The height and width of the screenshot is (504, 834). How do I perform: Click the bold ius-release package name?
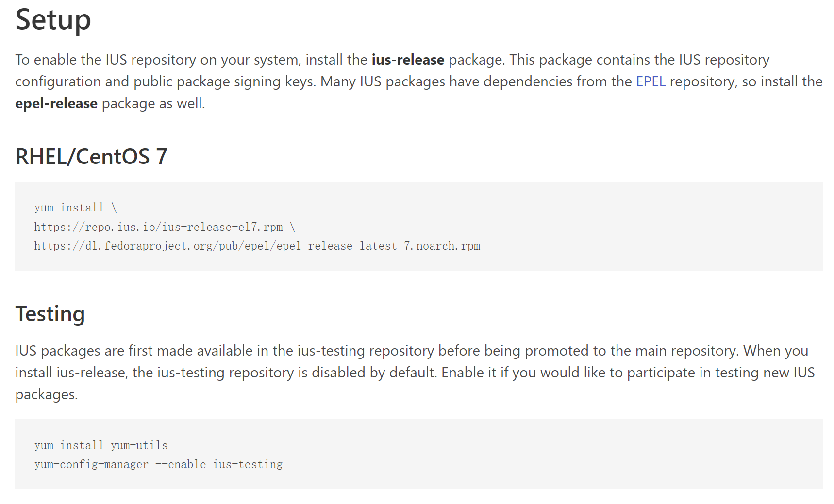pos(408,60)
